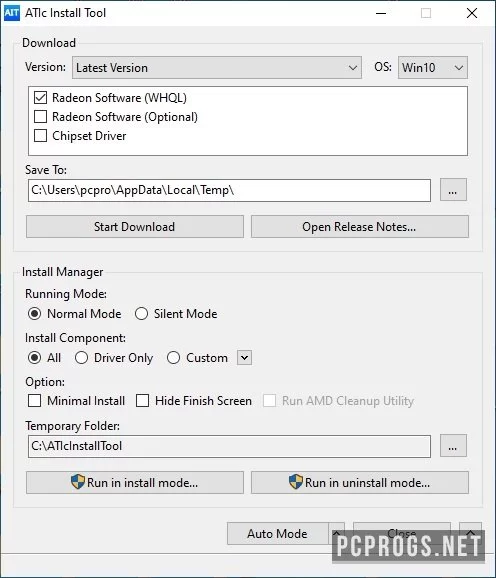496x578 pixels.
Task: Click Run in install mode button
Action: 135,482
